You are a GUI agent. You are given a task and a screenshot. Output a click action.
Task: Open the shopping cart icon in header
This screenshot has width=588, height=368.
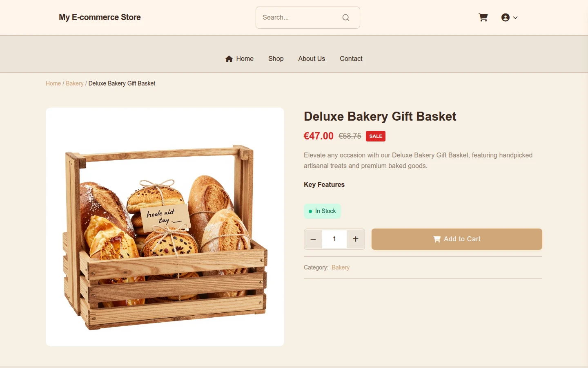[x=483, y=18]
